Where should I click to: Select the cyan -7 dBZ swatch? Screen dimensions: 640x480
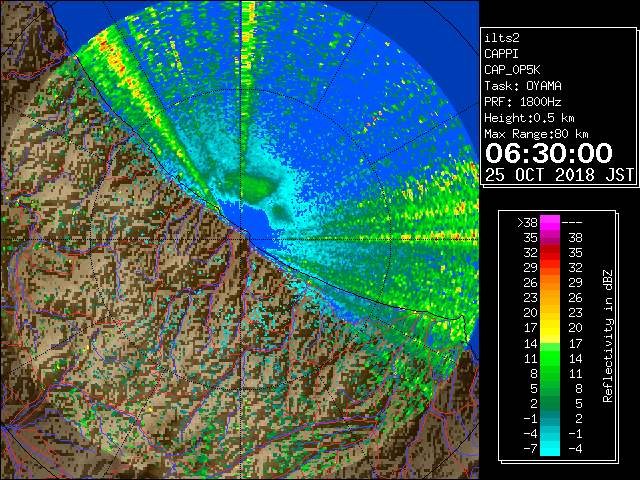tap(550, 448)
